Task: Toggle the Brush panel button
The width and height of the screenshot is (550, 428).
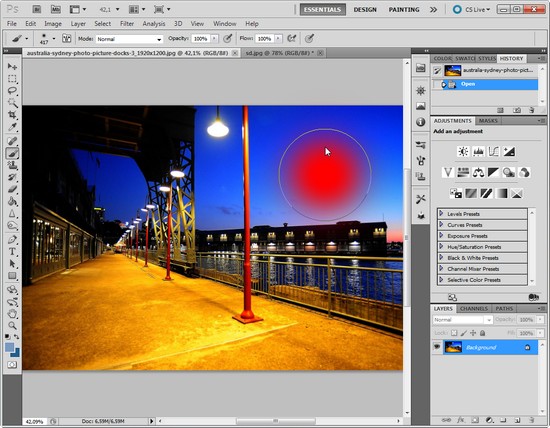Action: [66, 38]
